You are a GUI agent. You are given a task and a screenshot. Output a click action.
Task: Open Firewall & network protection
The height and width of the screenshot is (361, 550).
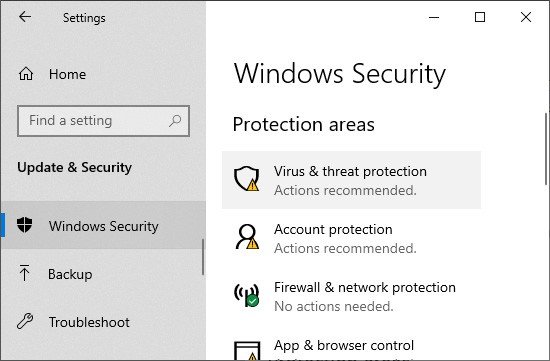tap(351, 296)
